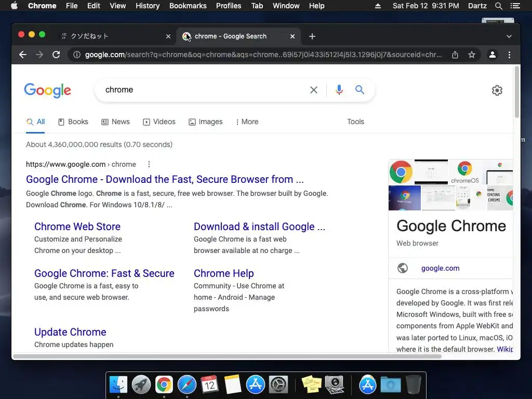This screenshot has height=399, width=532.
Task: Open the Chrome profile avatar
Action: 493,55
